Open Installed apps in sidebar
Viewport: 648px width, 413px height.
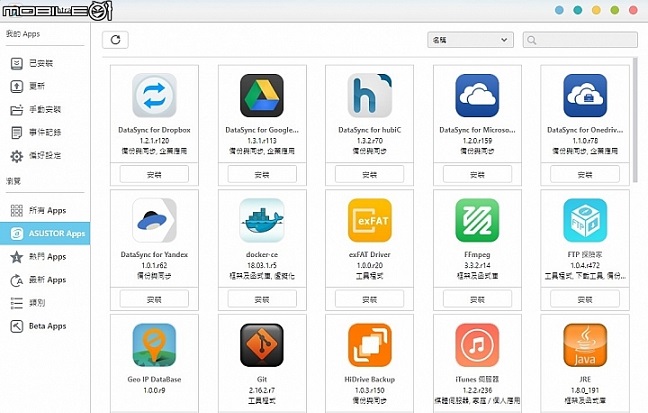(45, 63)
